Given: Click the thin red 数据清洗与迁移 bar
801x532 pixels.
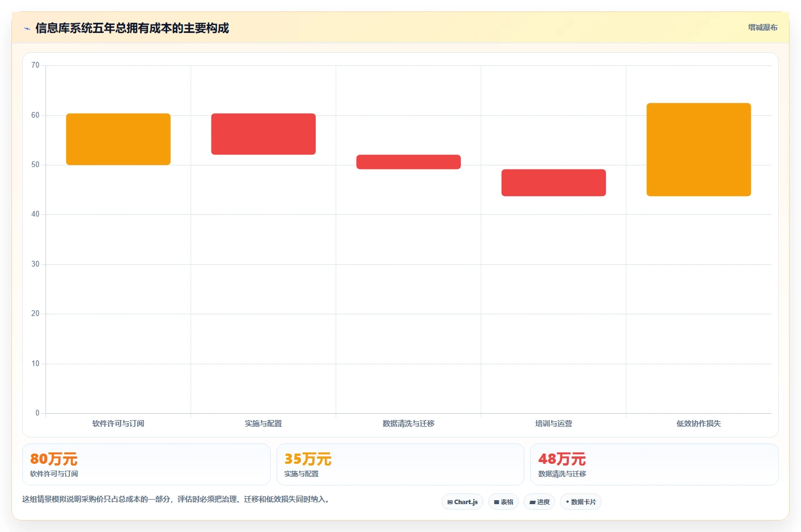Looking at the screenshot, I should [408, 162].
